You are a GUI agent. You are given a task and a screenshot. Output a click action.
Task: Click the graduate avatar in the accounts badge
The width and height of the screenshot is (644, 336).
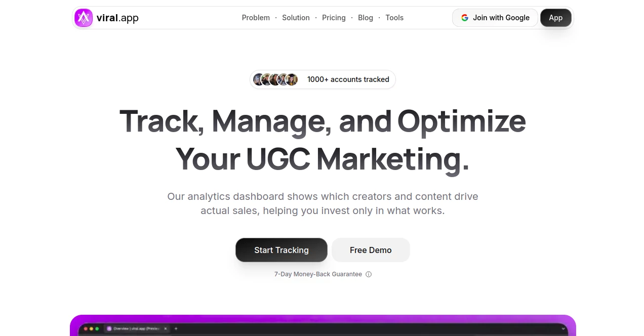(292, 79)
